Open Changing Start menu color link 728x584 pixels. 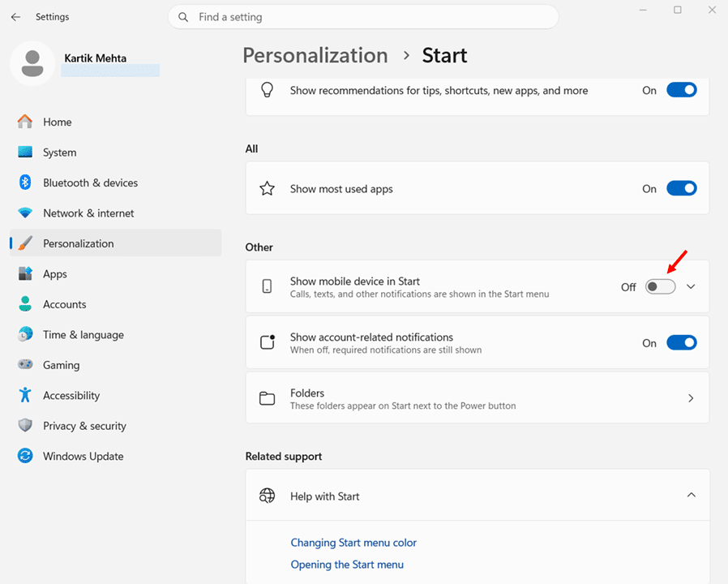tap(353, 543)
